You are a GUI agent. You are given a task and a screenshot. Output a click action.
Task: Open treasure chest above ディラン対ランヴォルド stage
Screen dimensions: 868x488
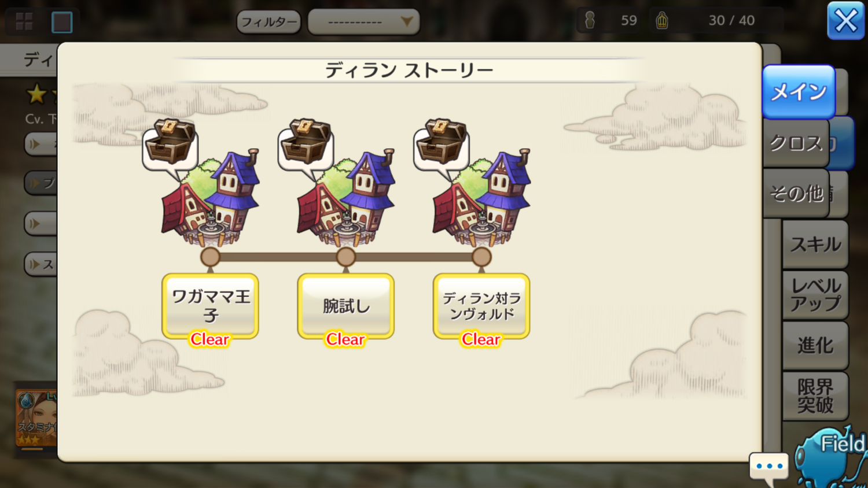click(x=442, y=143)
